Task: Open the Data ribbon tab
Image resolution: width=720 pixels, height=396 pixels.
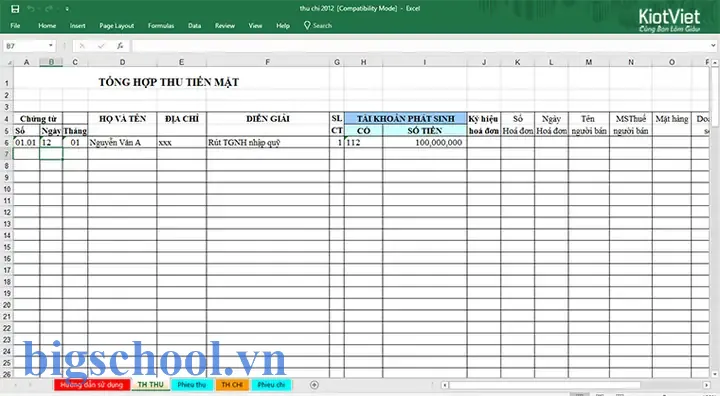Action: point(194,26)
